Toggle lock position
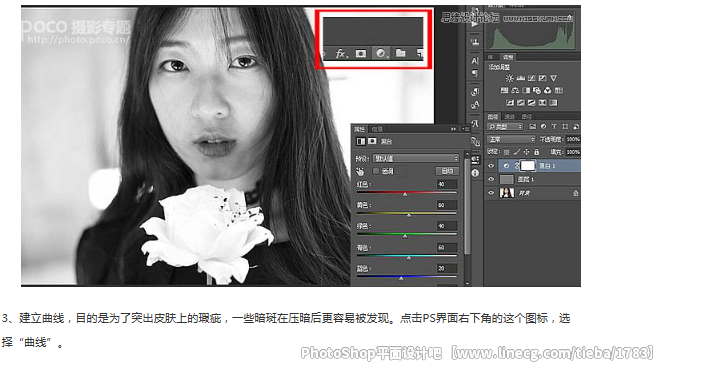 click(526, 152)
